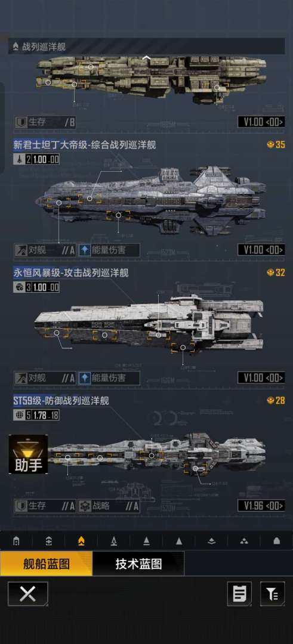Switch to the 舰船蓝图 tab
Image resolution: width=293 pixels, height=644 pixels.
(x=47, y=563)
